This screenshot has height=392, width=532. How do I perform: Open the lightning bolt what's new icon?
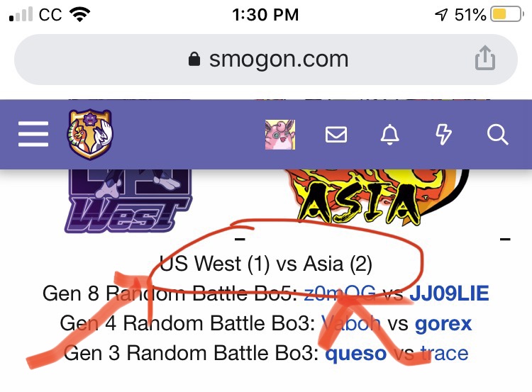[x=443, y=135]
